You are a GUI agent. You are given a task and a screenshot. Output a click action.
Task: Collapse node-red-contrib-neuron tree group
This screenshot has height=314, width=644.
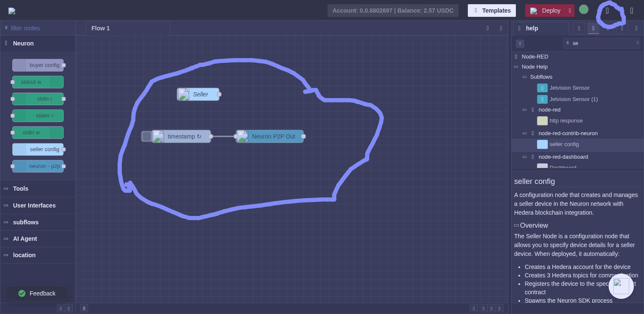tap(524, 133)
